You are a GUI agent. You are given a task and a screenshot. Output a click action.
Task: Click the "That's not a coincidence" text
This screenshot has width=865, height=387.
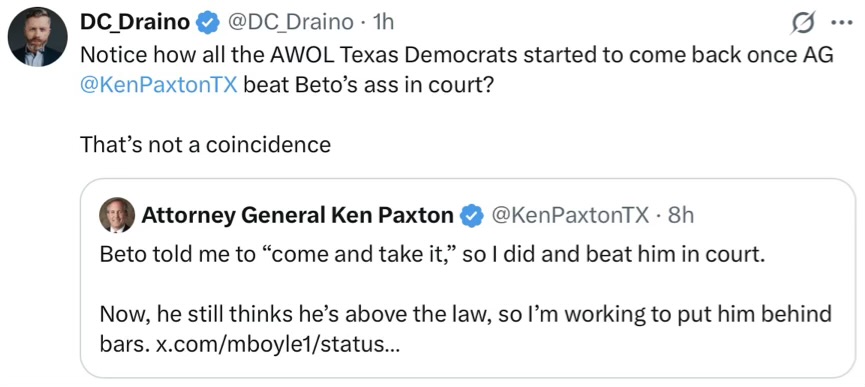[x=205, y=144]
